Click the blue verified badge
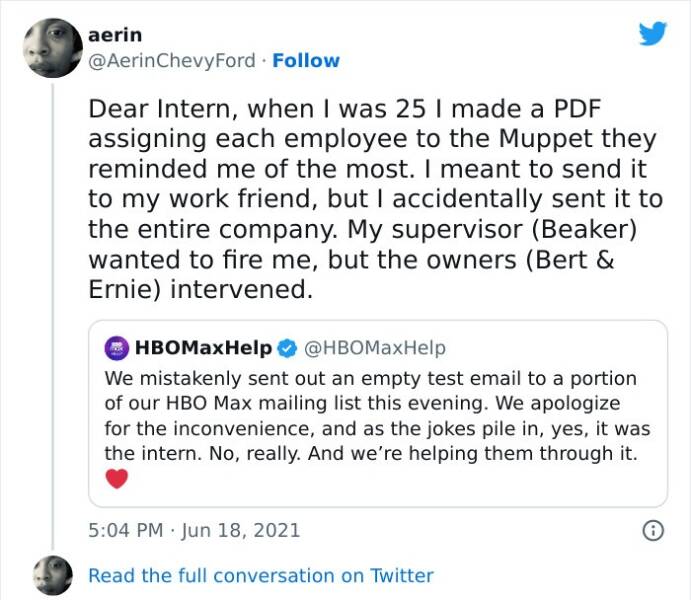The height and width of the screenshot is (600, 691). click(x=286, y=348)
